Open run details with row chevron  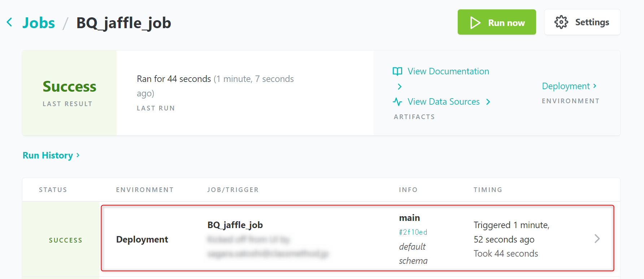[x=597, y=239]
